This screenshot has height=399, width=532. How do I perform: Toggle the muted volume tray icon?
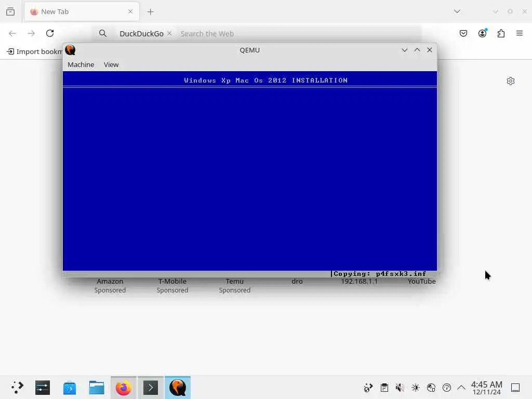point(400,388)
